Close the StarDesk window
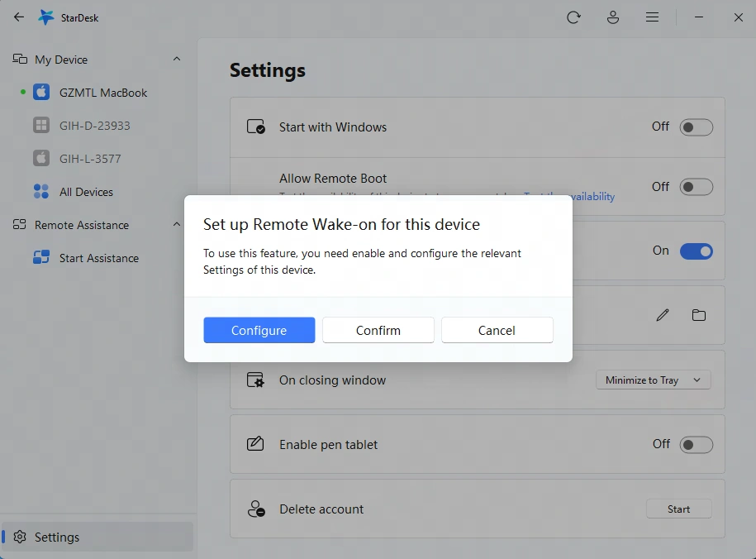The image size is (756, 559). click(738, 17)
